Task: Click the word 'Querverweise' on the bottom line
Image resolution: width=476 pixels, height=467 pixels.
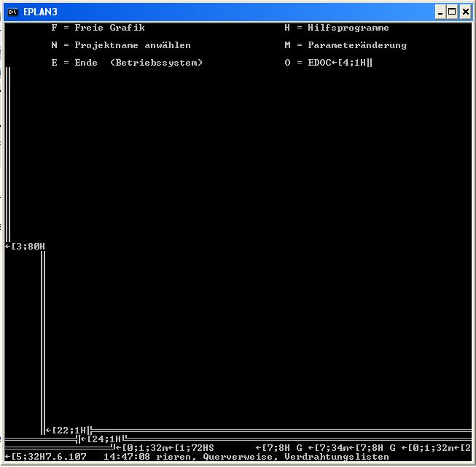Action: [x=238, y=457]
